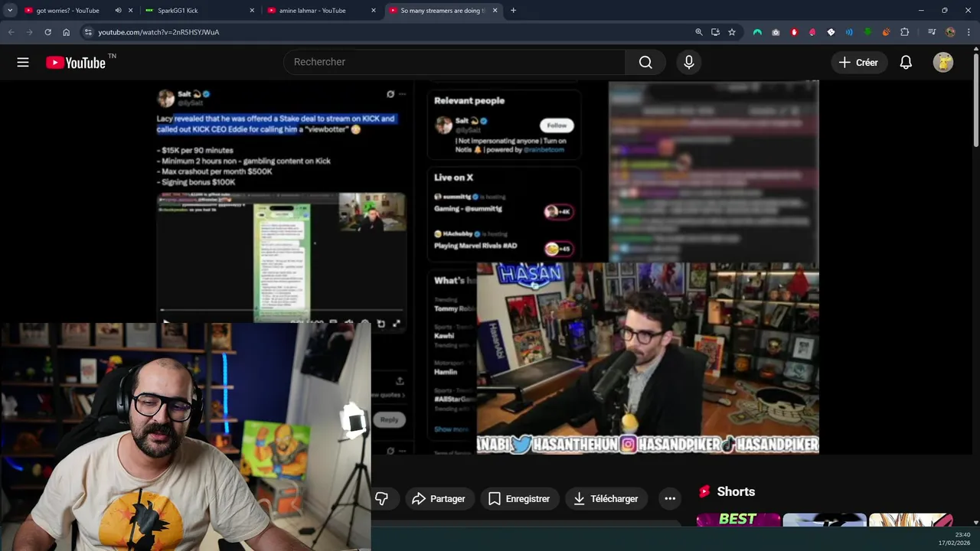The image size is (980, 551).
Task: Open the camera screenshot extension
Action: tap(776, 32)
